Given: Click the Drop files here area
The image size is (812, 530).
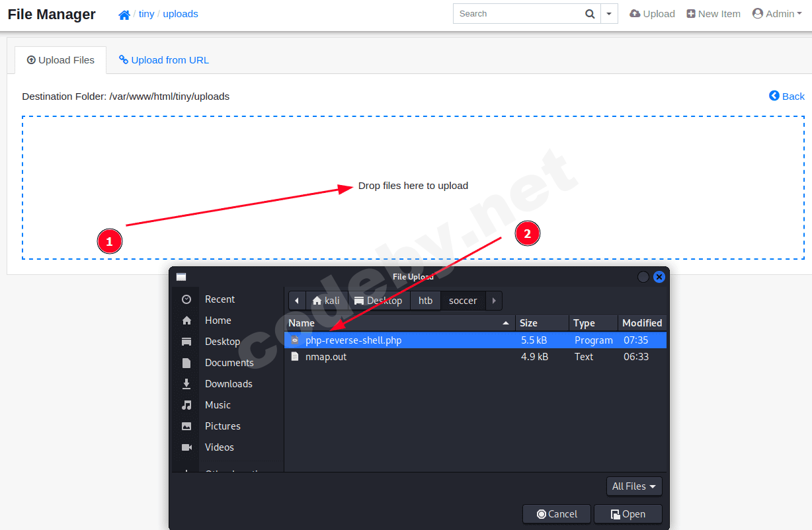Looking at the screenshot, I should point(413,186).
